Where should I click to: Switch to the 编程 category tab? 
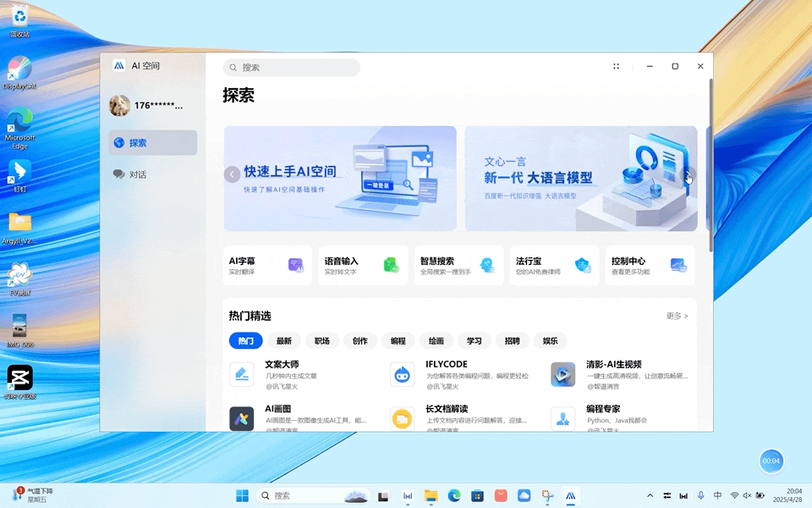[398, 340]
